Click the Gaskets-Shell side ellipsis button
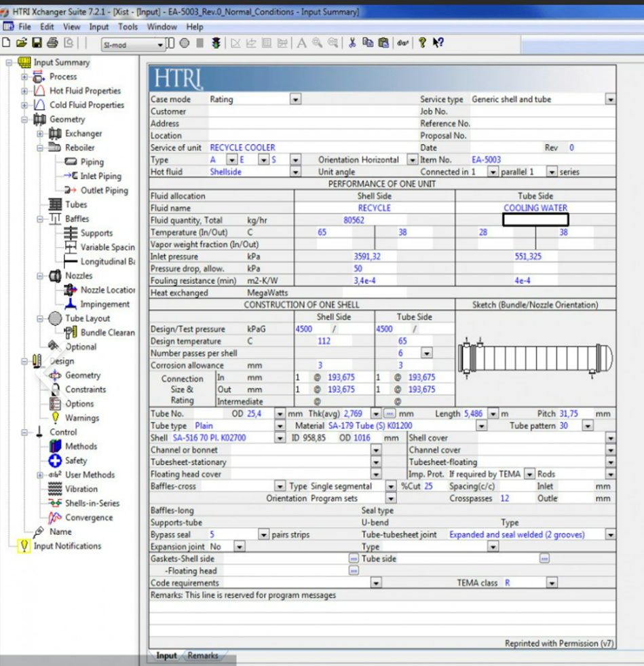Viewport: 644px width, 666px height. pyautogui.click(x=354, y=559)
